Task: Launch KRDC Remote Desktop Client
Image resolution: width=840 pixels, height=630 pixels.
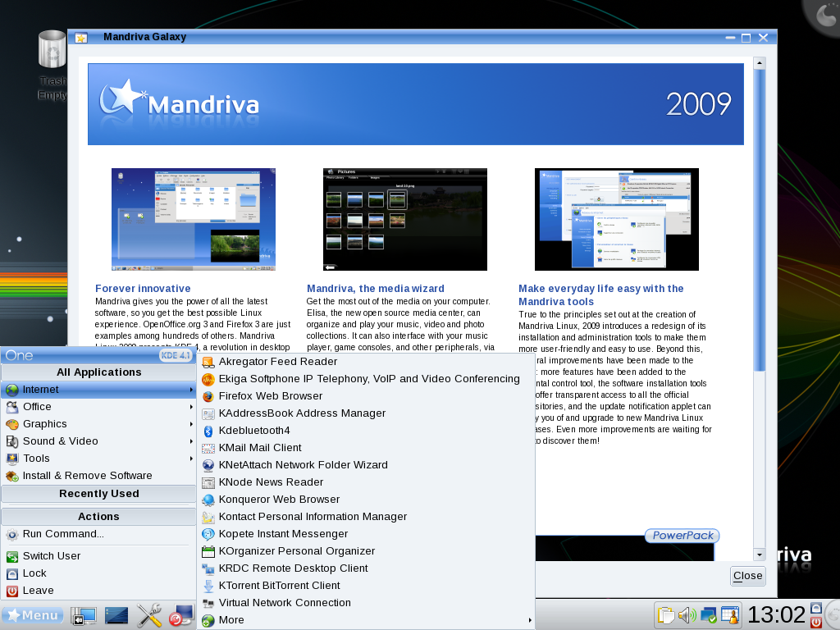Action: tap(367, 568)
